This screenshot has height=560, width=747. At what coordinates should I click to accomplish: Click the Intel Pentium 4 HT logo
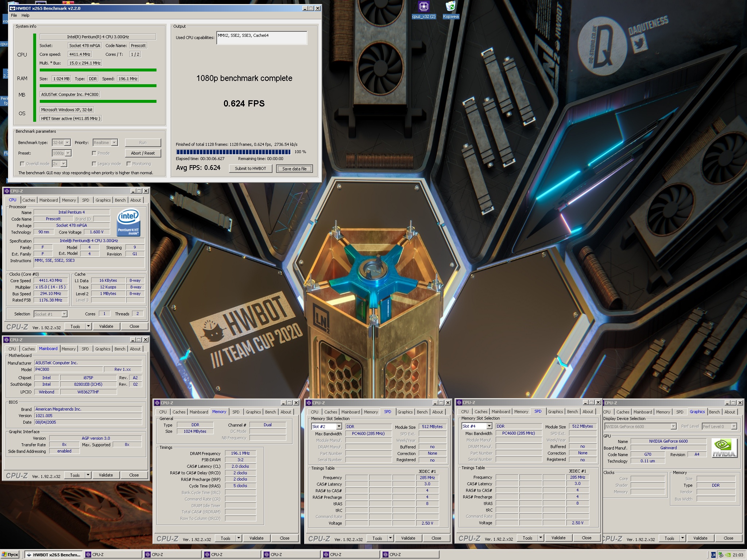click(x=128, y=222)
